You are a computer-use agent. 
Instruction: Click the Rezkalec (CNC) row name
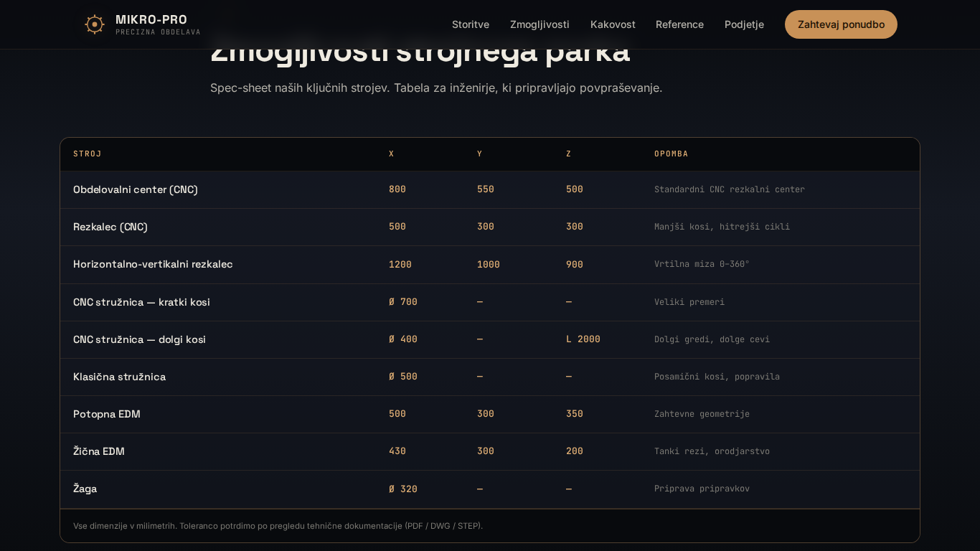(x=110, y=227)
